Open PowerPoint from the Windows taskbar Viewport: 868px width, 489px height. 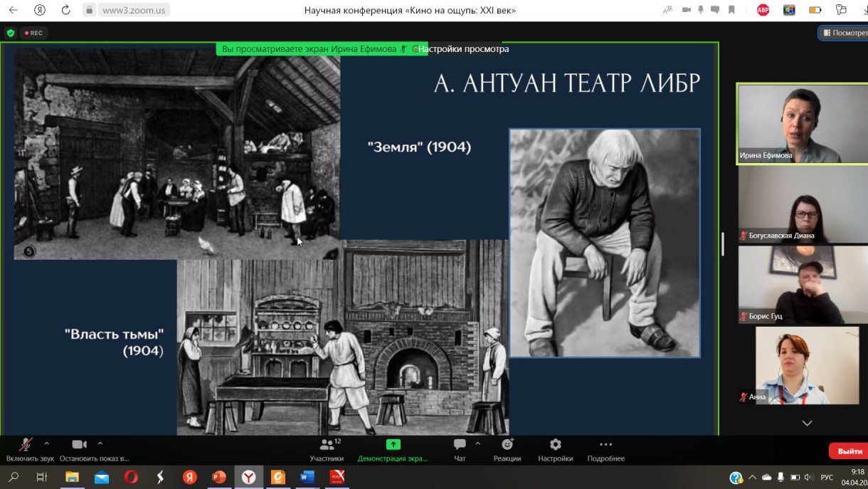pyautogui.click(x=219, y=477)
